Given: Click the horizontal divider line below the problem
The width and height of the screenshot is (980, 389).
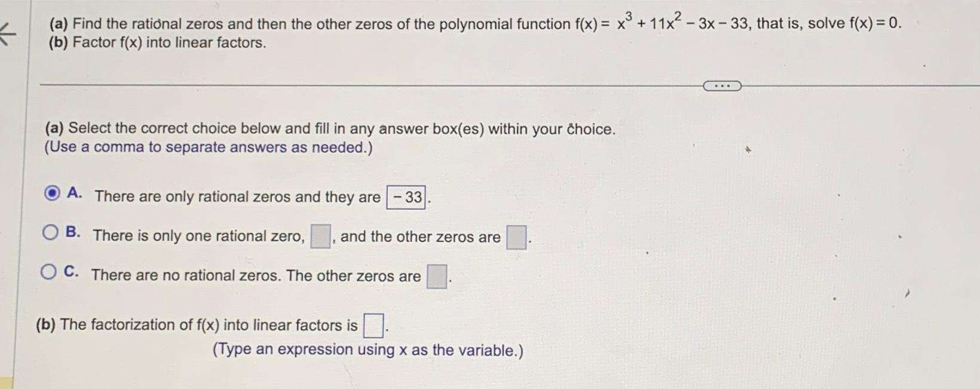Looking at the screenshot, I should click(359, 85).
